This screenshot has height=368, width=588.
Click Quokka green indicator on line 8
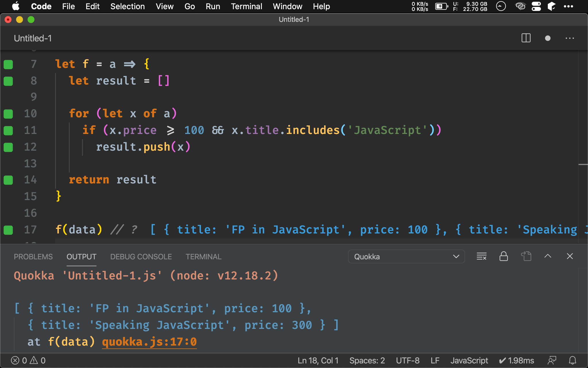click(8, 81)
